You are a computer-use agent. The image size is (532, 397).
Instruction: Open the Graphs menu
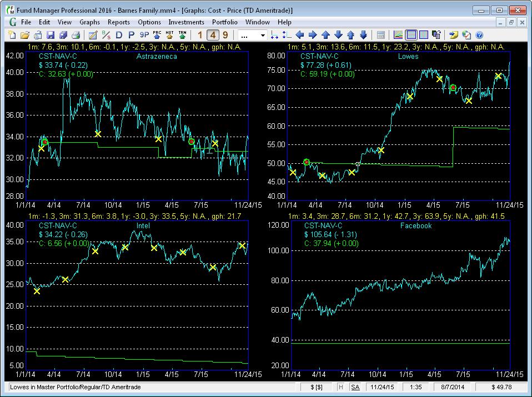pos(89,22)
